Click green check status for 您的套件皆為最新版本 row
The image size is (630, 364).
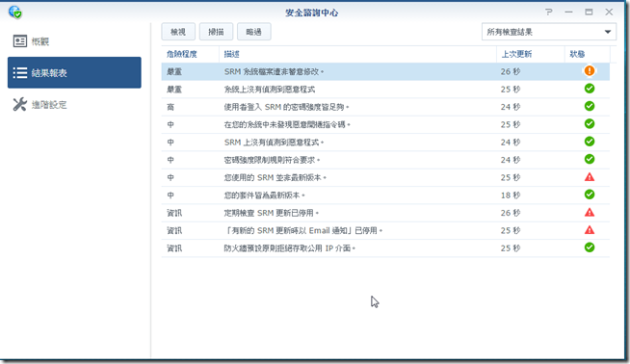coord(590,195)
